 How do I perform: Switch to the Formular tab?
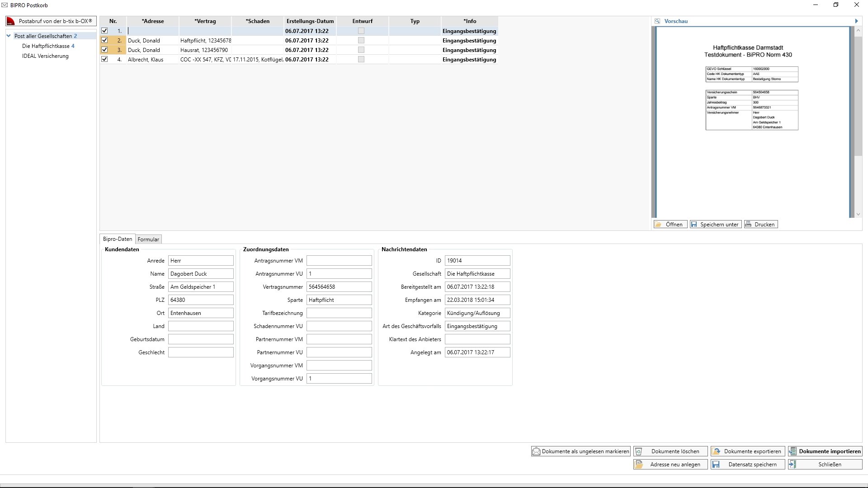148,239
